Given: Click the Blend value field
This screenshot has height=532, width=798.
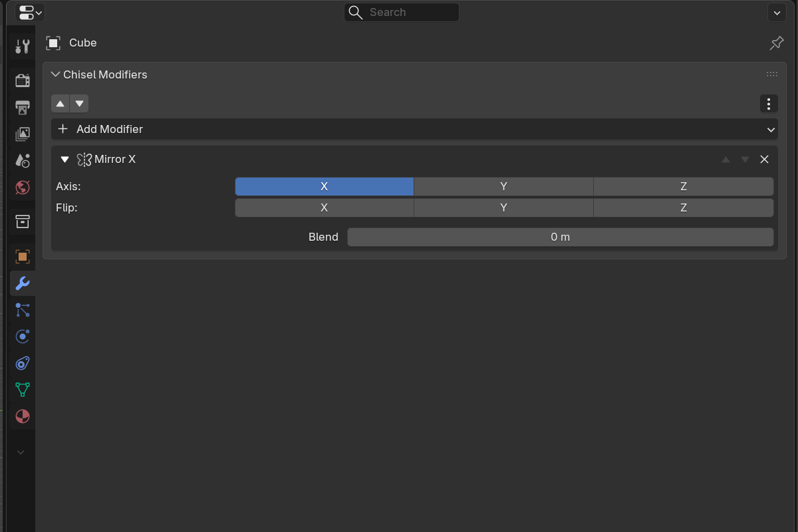Looking at the screenshot, I should coord(561,237).
